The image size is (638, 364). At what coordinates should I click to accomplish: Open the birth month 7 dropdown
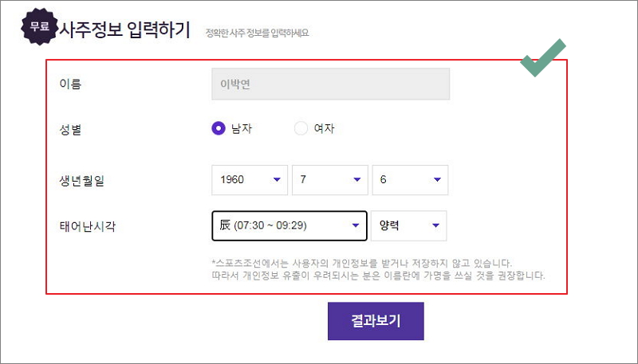coord(330,180)
